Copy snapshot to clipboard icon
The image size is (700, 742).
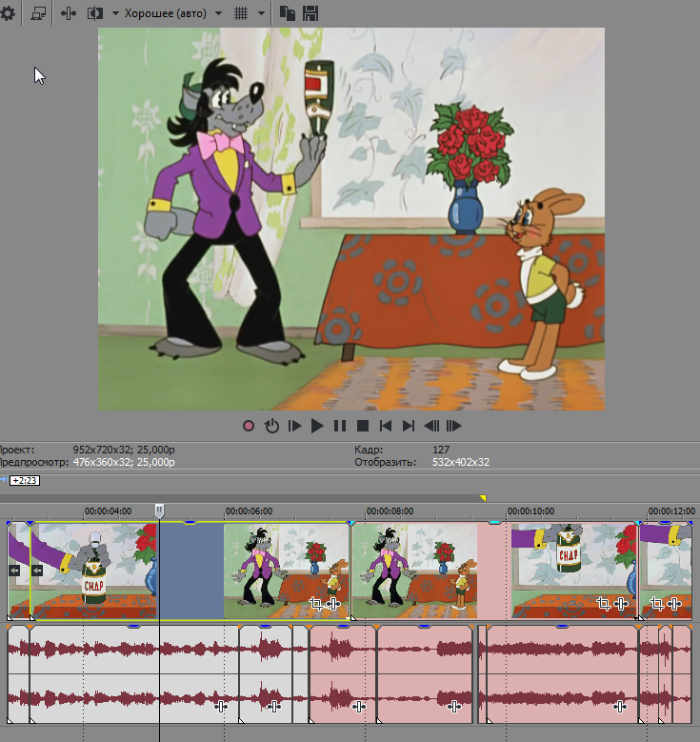pos(288,13)
